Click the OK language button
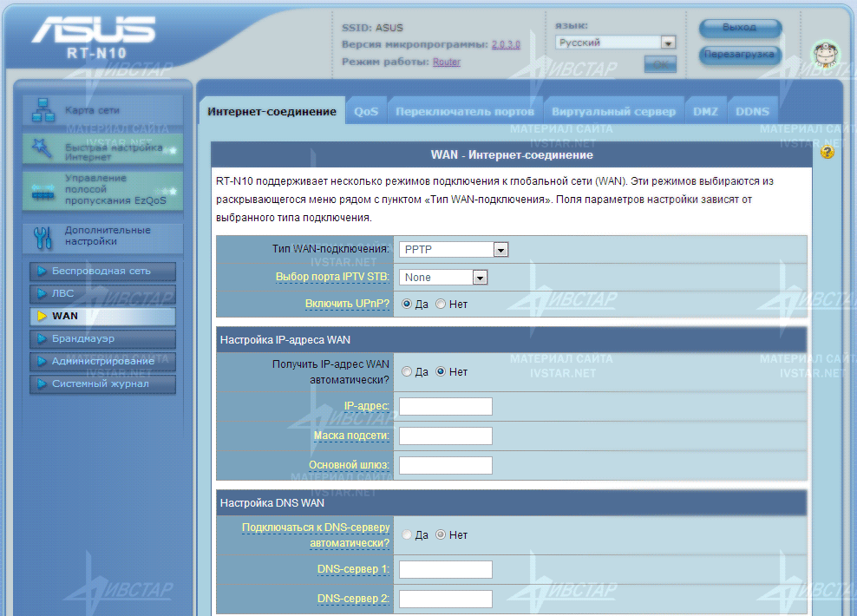 click(x=660, y=64)
